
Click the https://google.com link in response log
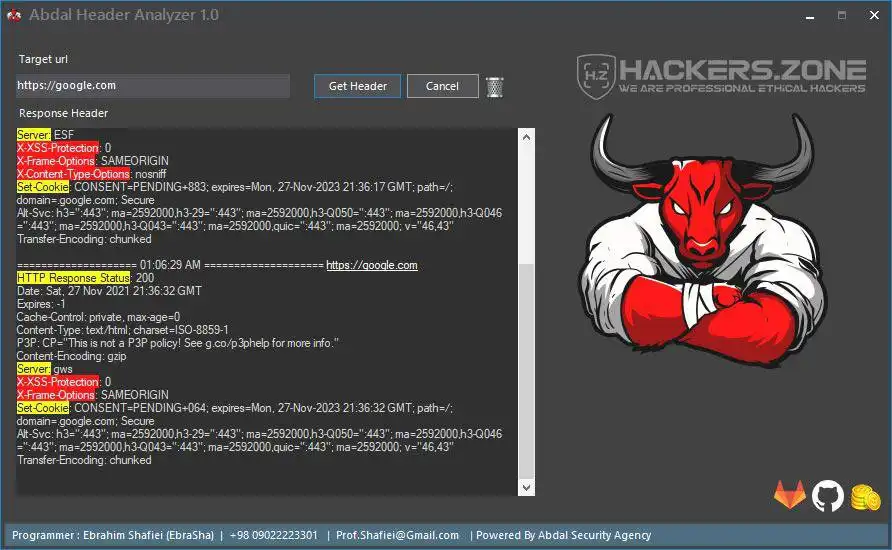(371, 265)
